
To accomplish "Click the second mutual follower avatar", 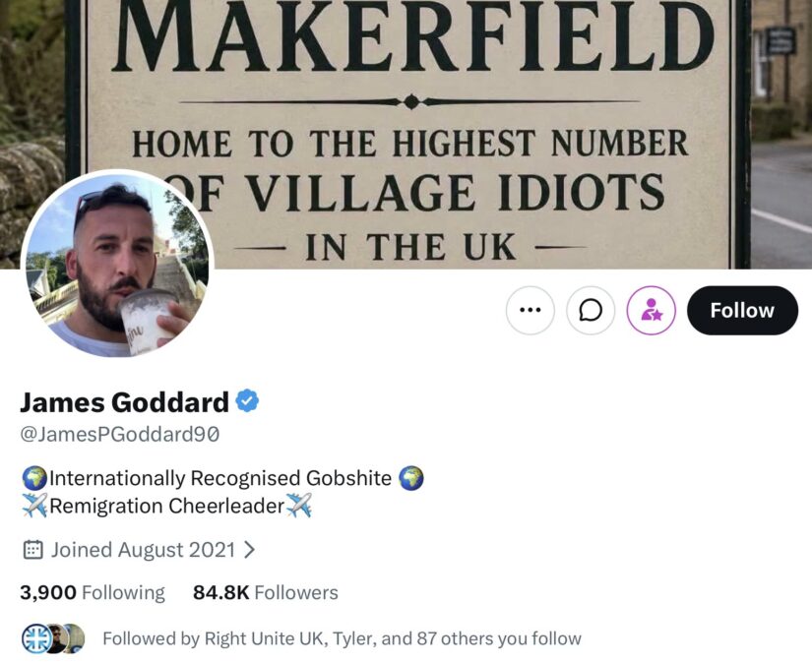I will [55, 638].
